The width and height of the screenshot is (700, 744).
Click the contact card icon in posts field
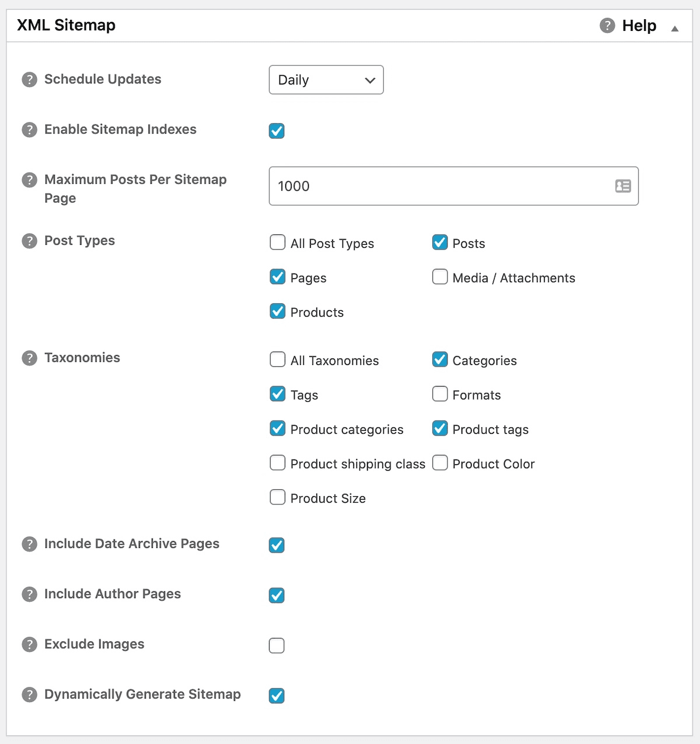(x=622, y=186)
